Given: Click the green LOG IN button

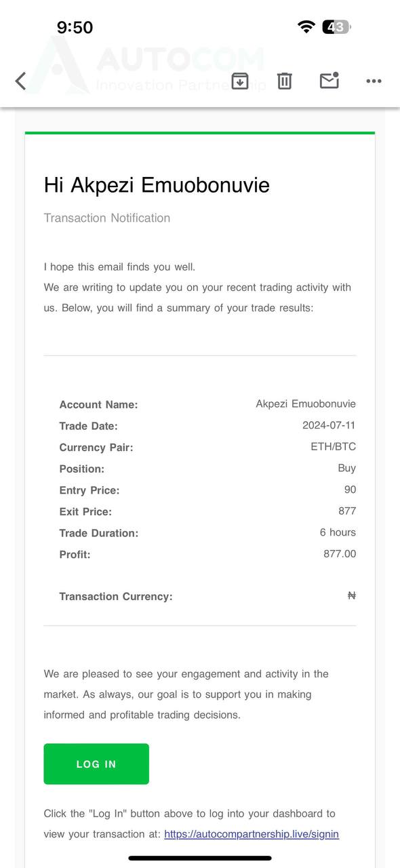Looking at the screenshot, I should (x=96, y=764).
